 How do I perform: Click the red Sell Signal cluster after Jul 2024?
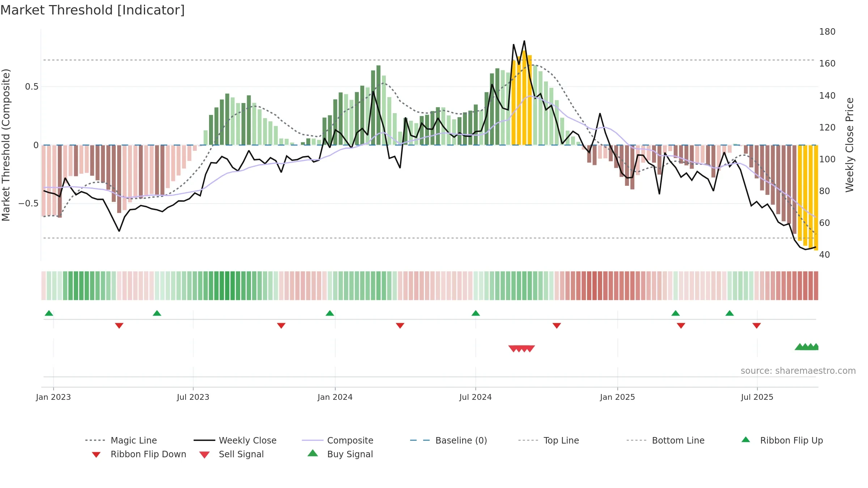pyautogui.click(x=522, y=348)
